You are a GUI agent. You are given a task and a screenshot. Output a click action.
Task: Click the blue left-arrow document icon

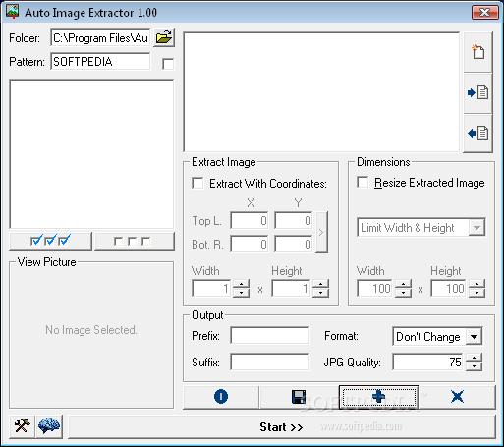coord(478,134)
